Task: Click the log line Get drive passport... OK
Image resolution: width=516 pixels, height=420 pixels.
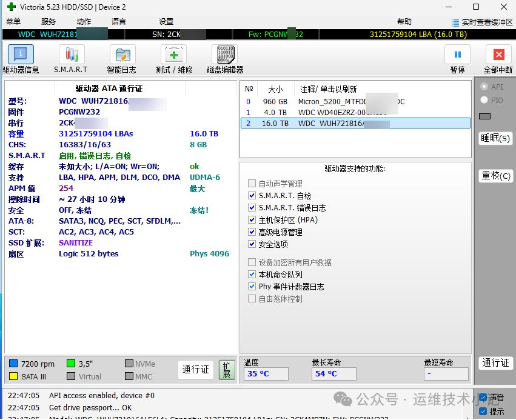Action: coord(90,408)
